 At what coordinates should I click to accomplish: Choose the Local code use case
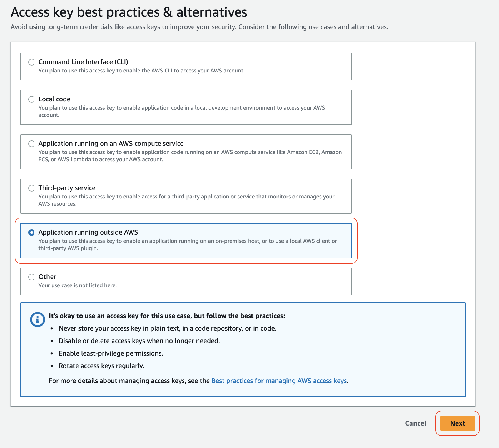click(x=31, y=99)
